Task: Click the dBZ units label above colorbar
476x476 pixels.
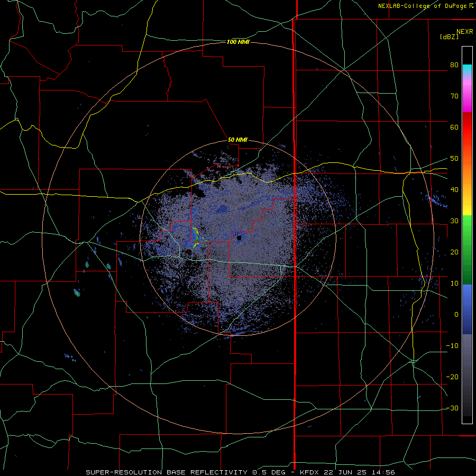Action: (449, 36)
